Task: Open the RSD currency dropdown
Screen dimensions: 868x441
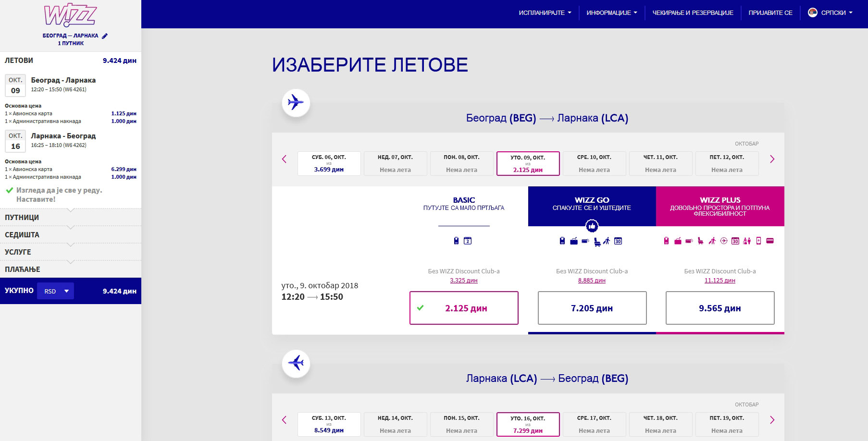Action: 55,291
